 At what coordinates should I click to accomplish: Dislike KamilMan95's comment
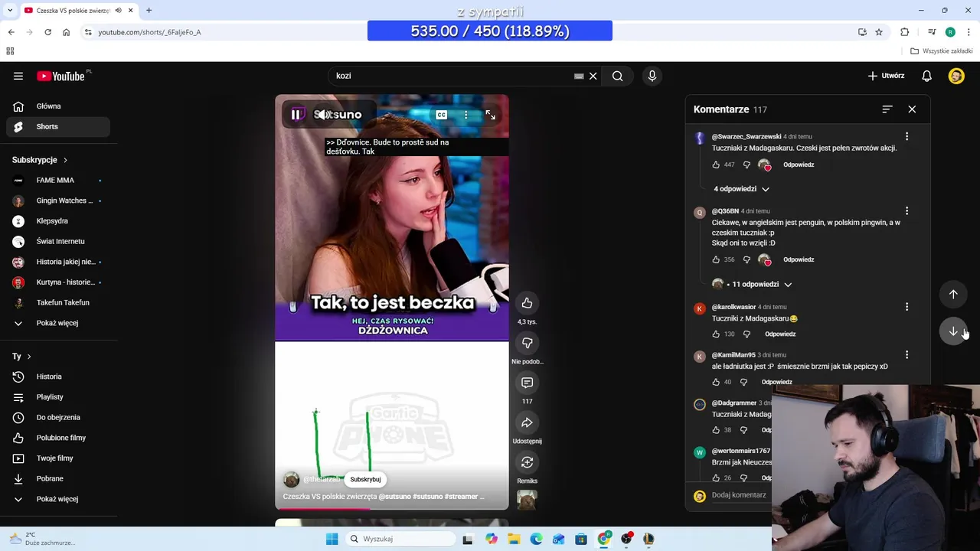click(x=743, y=382)
